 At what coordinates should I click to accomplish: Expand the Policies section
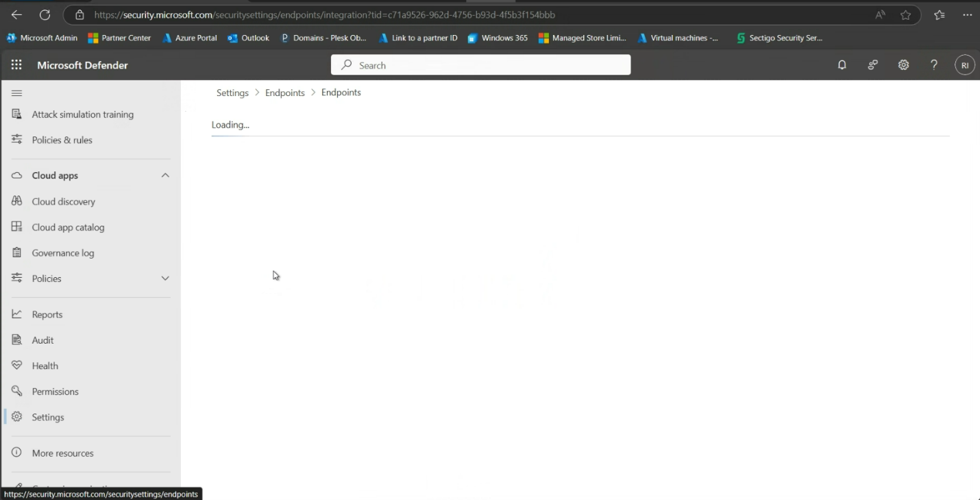point(165,278)
